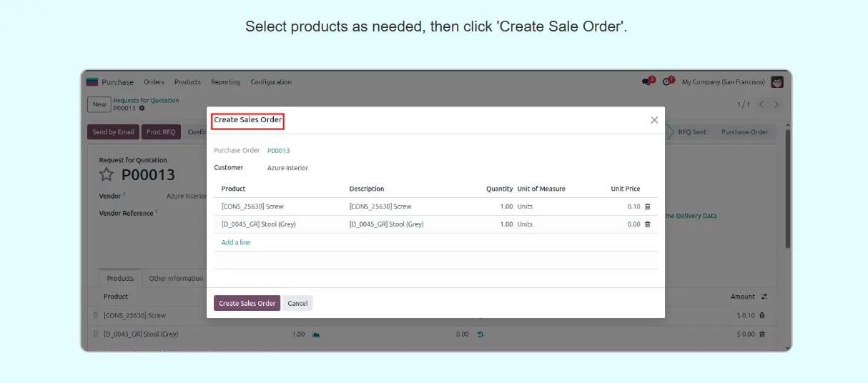868x383 pixels.
Task: Open the messages chat icon
Action: point(647,82)
